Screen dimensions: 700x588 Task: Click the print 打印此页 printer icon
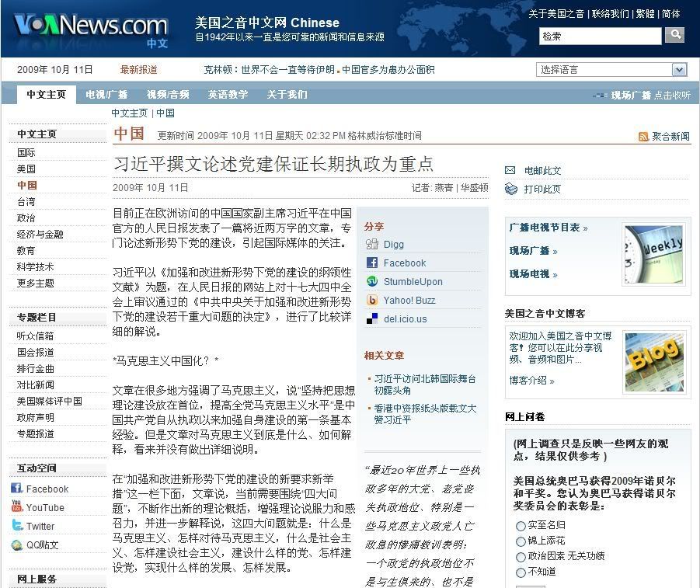[x=510, y=189]
